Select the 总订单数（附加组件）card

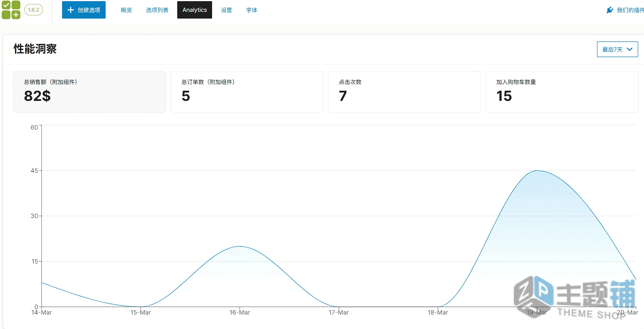(247, 92)
